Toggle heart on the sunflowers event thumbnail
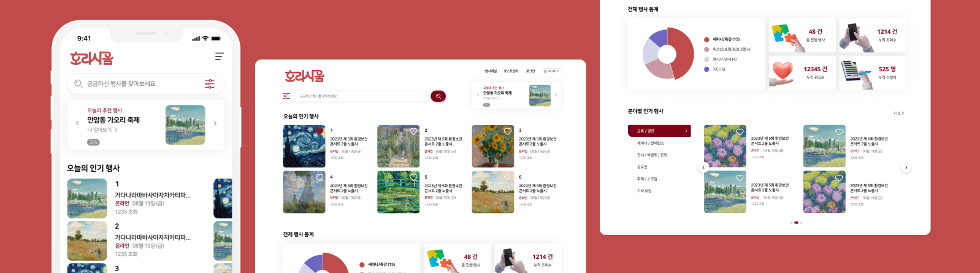 (x=508, y=131)
